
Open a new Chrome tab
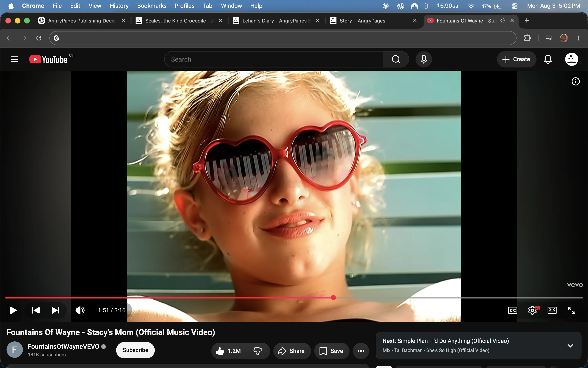tap(527, 20)
